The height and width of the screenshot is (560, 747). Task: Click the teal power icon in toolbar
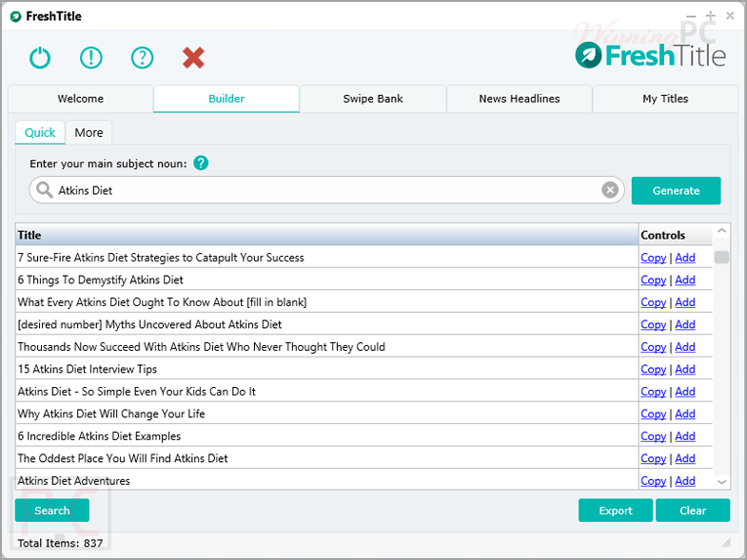pyautogui.click(x=40, y=58)
